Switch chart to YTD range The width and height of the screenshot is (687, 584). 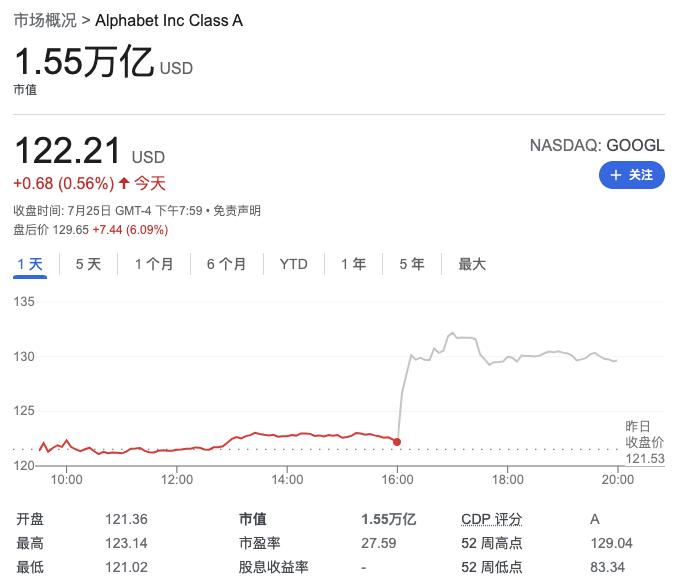click(x=293, y=264)
